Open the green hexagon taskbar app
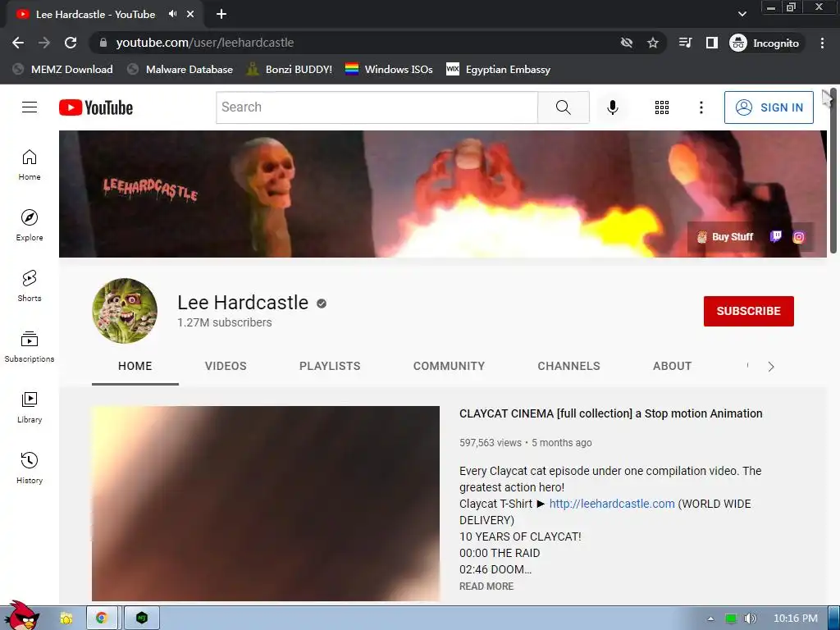Image resolution: width=840 pixels, height=630 pixels. click(142, 619)
